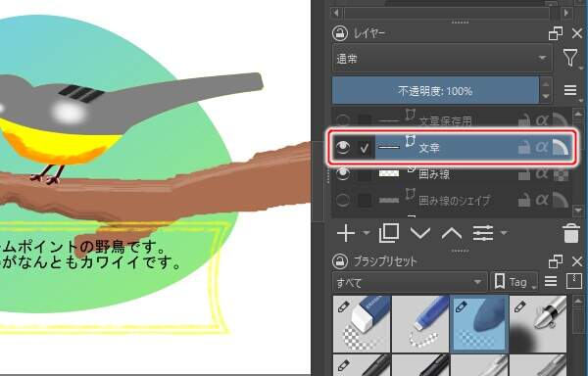The image size is (588, 376).
Task: Open the 通常 blend mode dropdown
Action: tap(442, 59)
